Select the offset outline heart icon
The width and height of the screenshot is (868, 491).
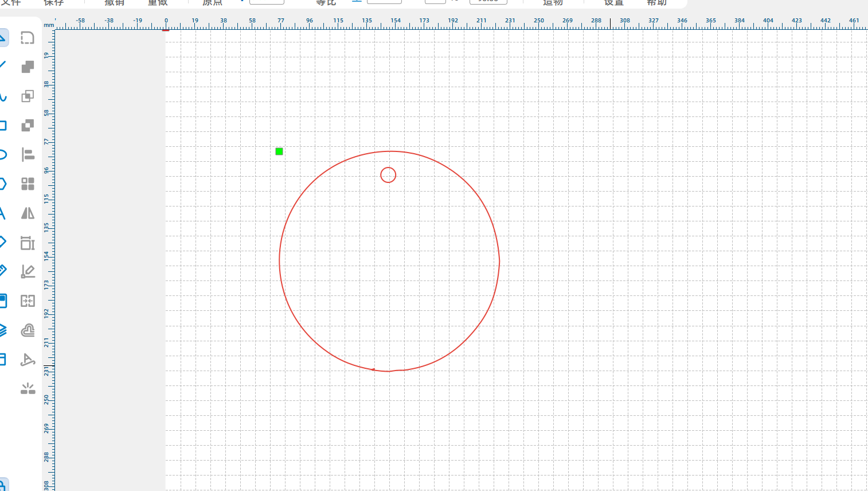click(28, 330)
